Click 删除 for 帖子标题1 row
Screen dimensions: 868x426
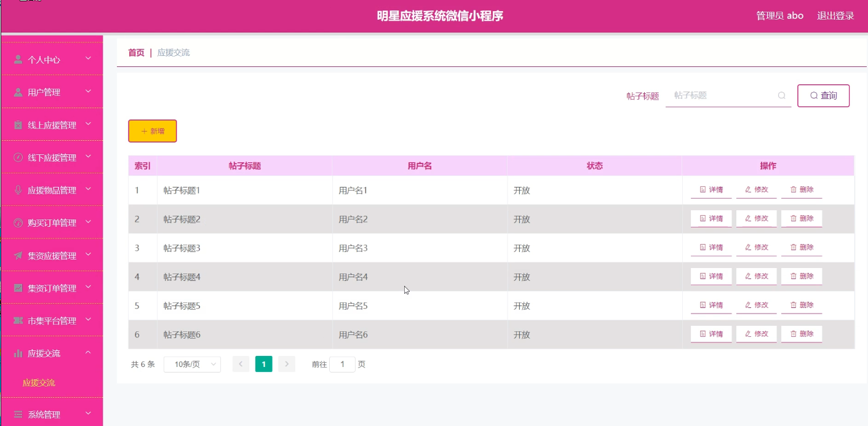click(x=802, y=190)
